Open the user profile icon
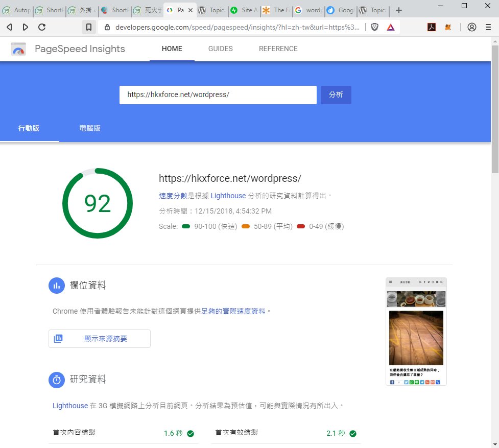The image size is (499, 448). pyautogui.click(x=471, y=27)
